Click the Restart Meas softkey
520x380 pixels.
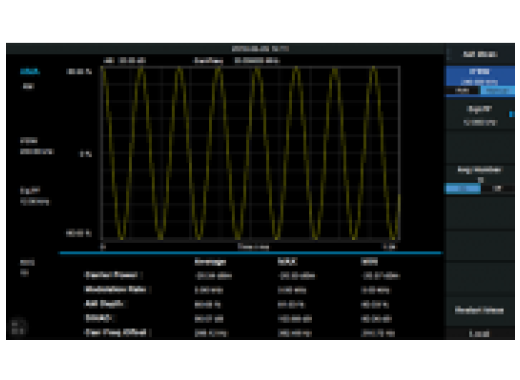click(x=480, y=310)
